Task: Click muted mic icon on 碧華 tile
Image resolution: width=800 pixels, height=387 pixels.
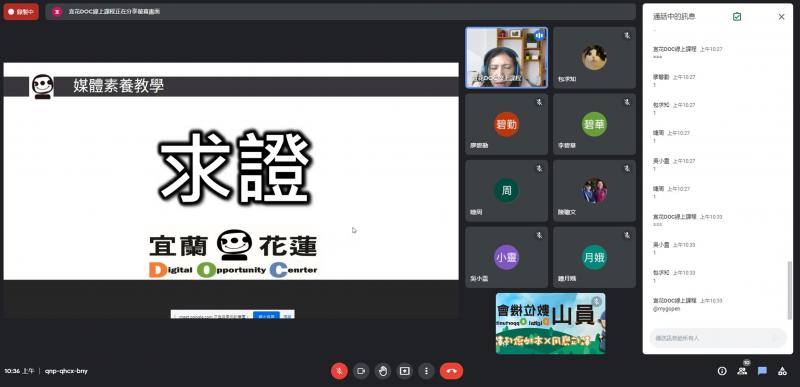Action: coord(627,102)
